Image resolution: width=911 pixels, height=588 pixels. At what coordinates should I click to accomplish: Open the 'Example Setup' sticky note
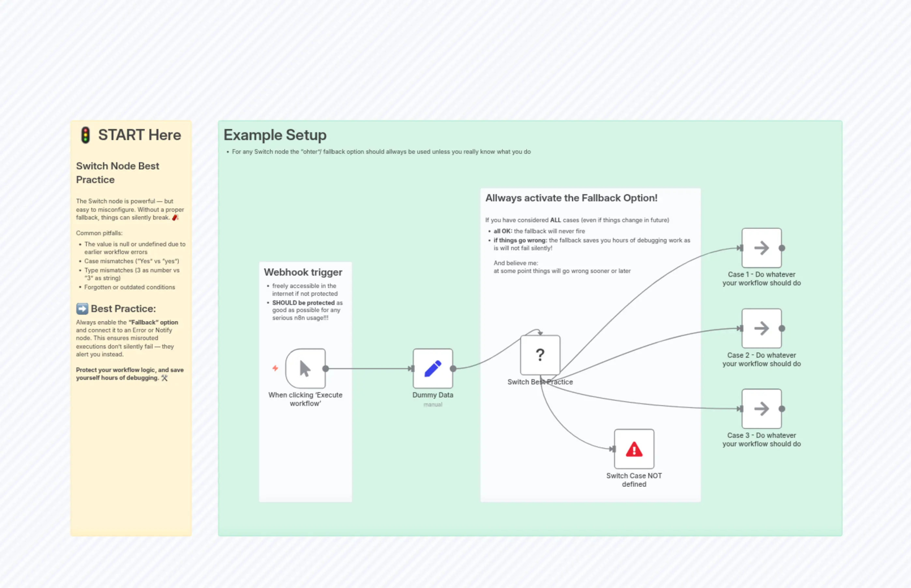[x=275, y=135]
